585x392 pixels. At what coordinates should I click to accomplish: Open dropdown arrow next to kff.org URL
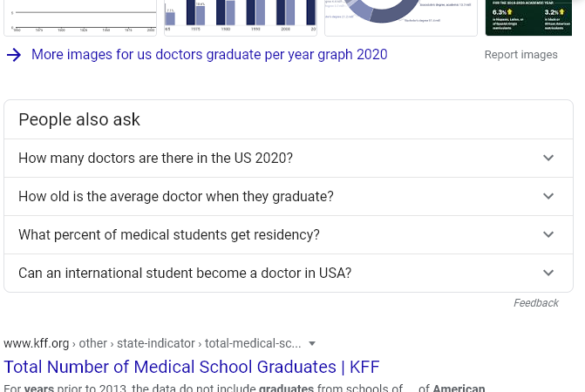pyautogui.click(x=312, y=343)
